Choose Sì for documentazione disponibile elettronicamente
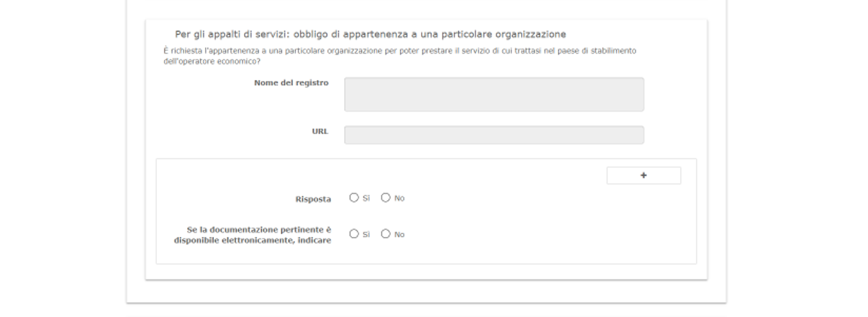This screenshot has width=868, height=317. click(354, 234)
